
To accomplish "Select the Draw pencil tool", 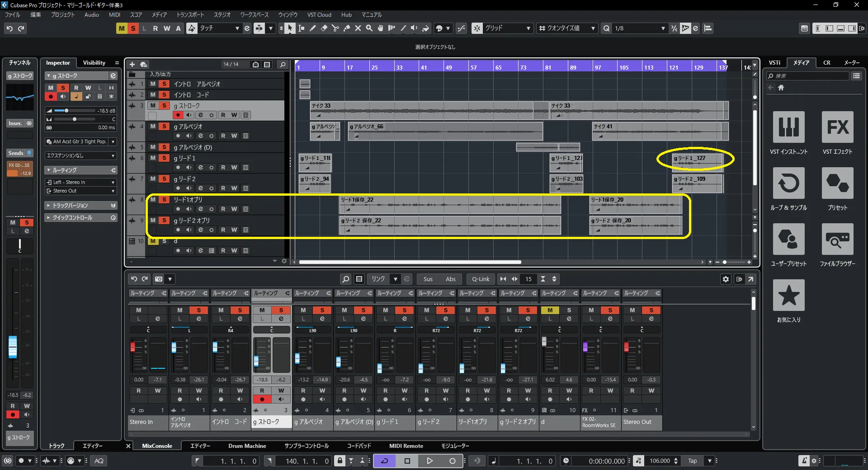I will [x=312, y=28].
